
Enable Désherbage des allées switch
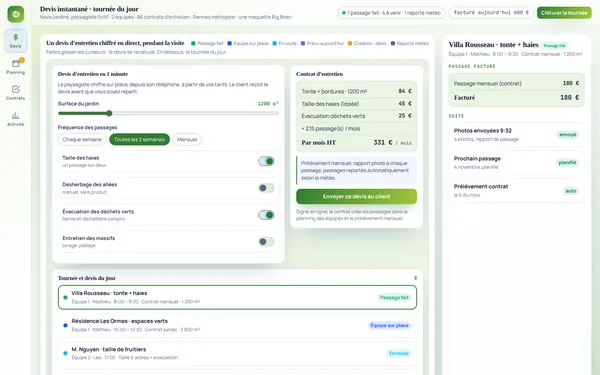click(266, 188)
